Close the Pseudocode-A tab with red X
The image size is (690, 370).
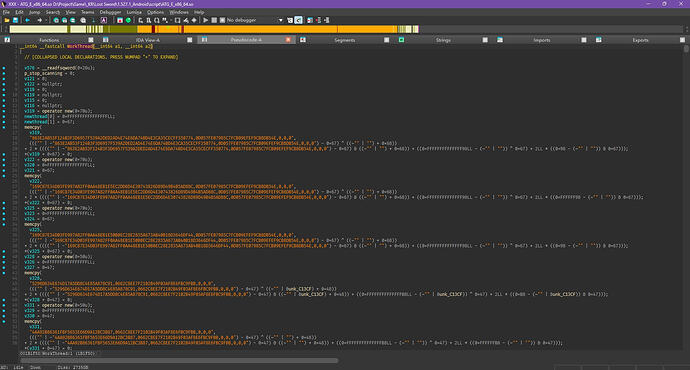(x=288, y=40)
